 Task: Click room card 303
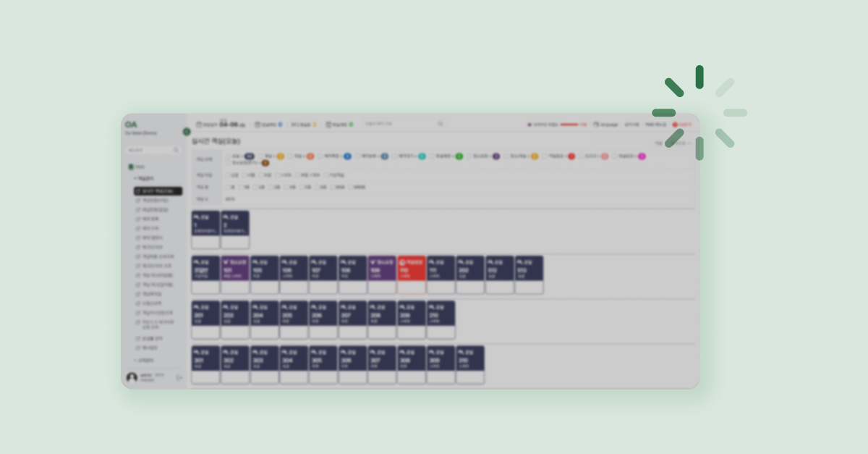click(265, 365)
